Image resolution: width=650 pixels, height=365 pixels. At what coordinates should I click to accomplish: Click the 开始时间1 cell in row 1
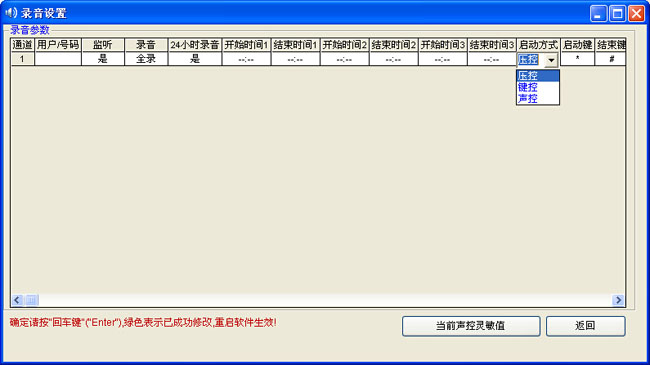246,59
